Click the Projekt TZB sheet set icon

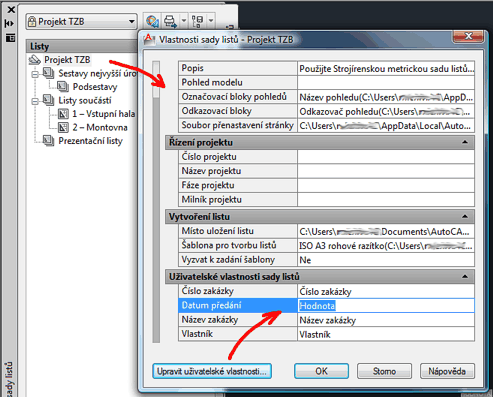(35, 60)
